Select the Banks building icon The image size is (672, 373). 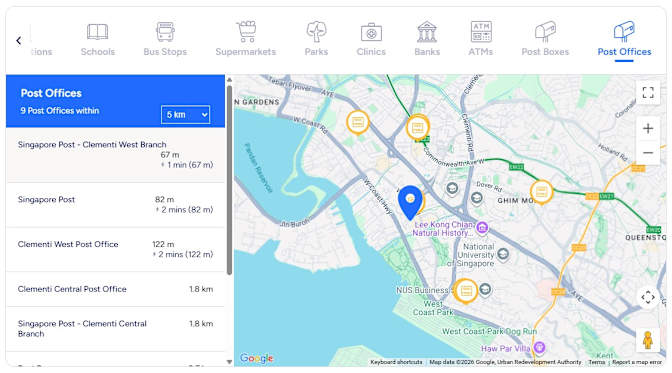click(427, 32)
